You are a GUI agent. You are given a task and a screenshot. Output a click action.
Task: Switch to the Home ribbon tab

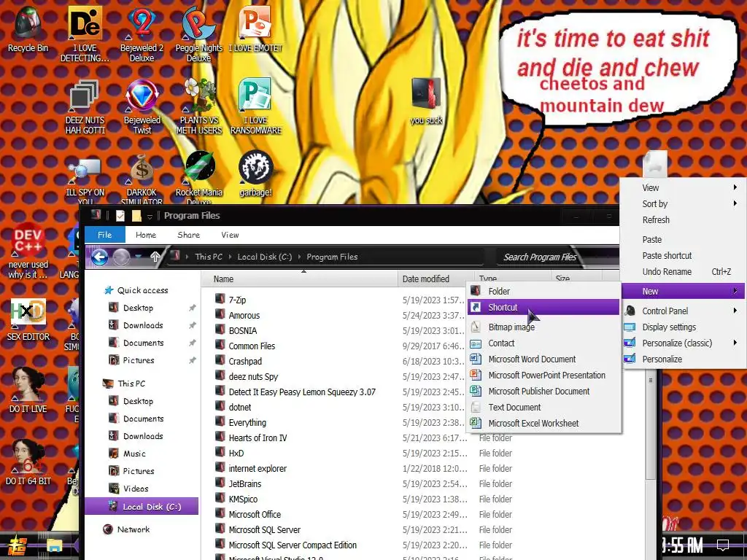pyautogui.click(x=145, y=235)
